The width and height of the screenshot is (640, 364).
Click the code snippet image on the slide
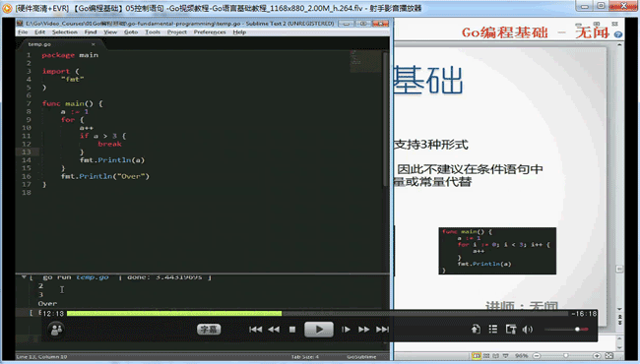click(x=497, y=251)
